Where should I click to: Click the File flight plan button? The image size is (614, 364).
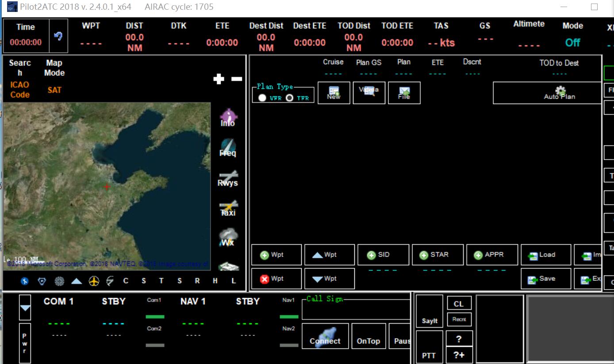click(x=404, y=93)
